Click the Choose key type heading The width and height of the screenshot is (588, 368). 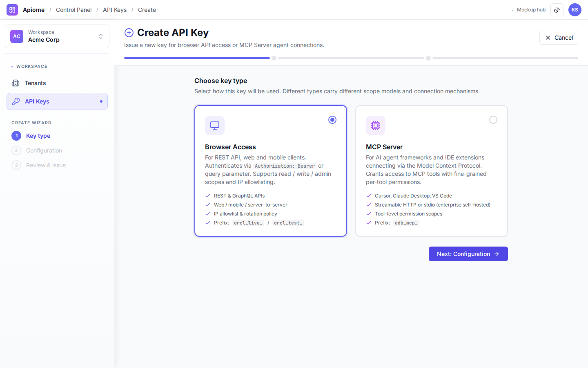pos(221,81)
